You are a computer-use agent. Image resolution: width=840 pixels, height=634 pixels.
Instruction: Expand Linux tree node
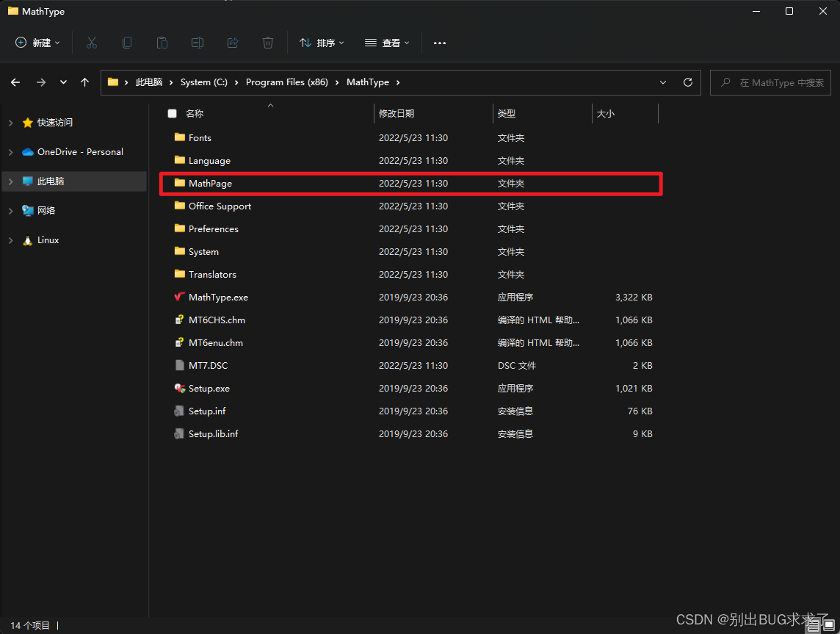(11, 240)
